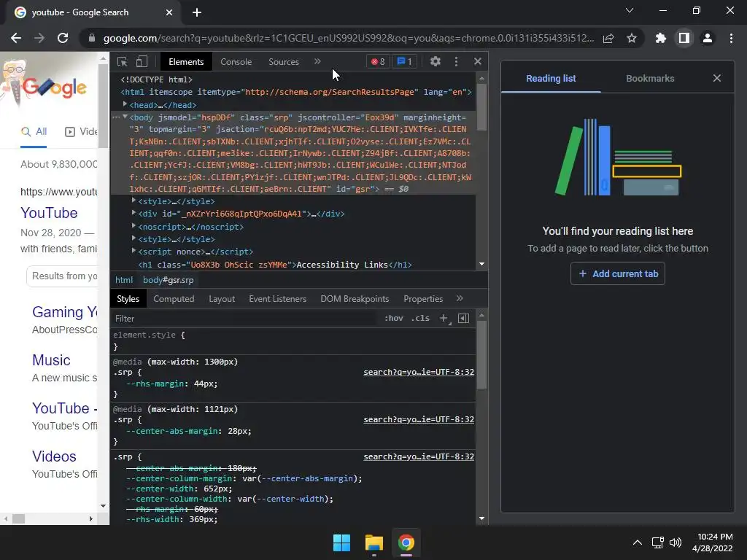Image resolution: width=747 pixels, height=560 pixels.
Task: Add new style rule plus icon
Action: [444, 318]
